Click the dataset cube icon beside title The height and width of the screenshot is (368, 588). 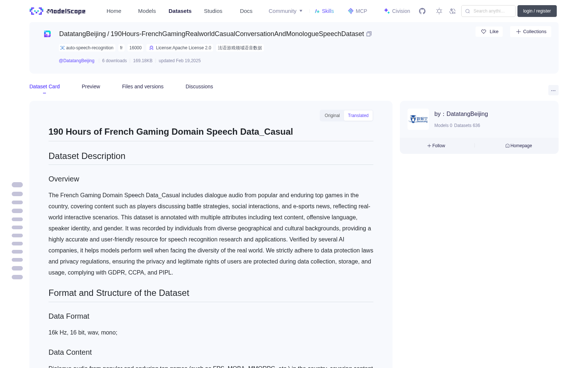[x=47, y=34]
